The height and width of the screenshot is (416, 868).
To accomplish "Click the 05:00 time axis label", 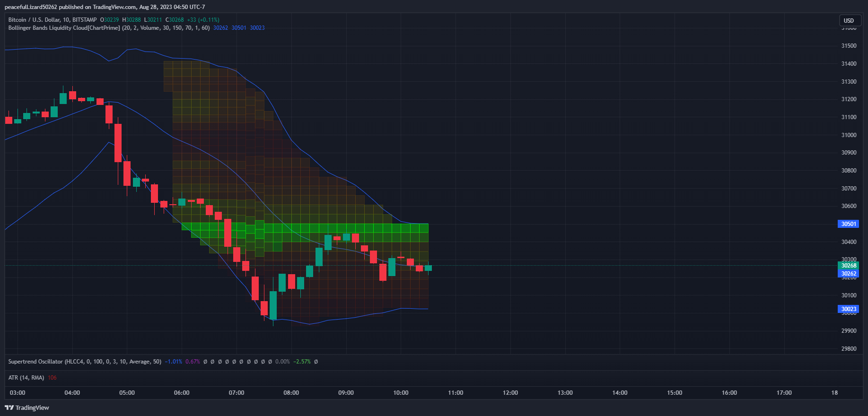I will [x=127, y=393].
